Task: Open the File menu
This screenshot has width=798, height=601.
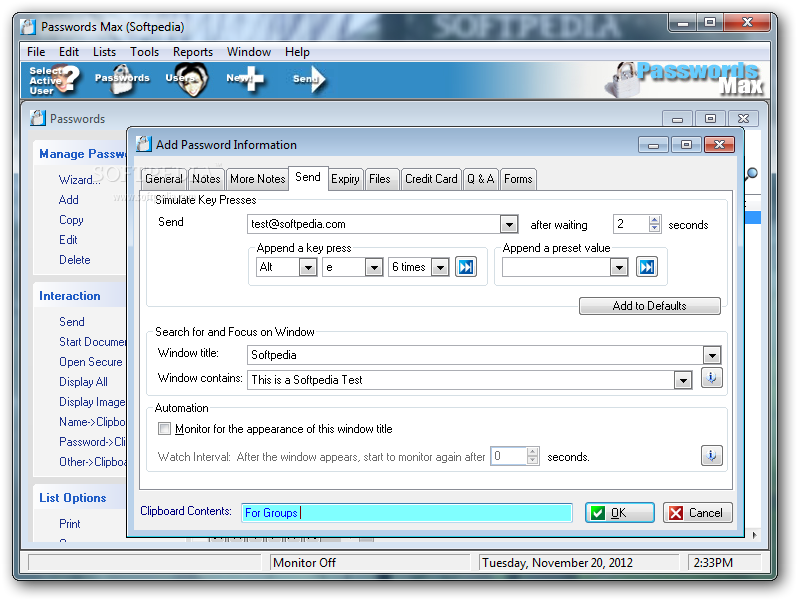Action: click(x=36, y=52)
